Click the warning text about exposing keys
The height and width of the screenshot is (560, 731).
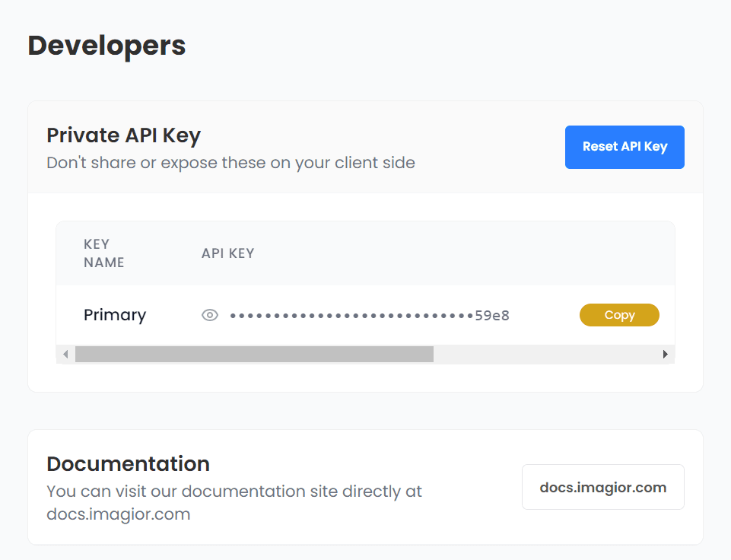point(231,163)
